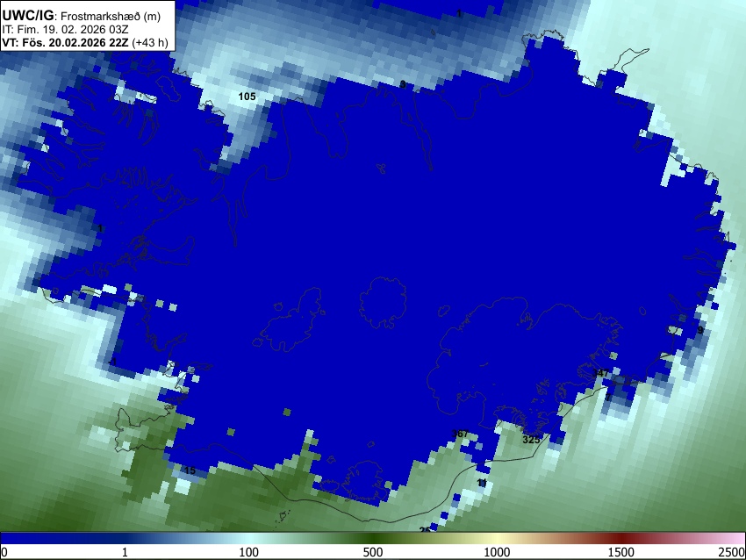
Task: Click the 'VT: Fös. 20.02.2026 22Z' valid time
Action: click(65, 42)
